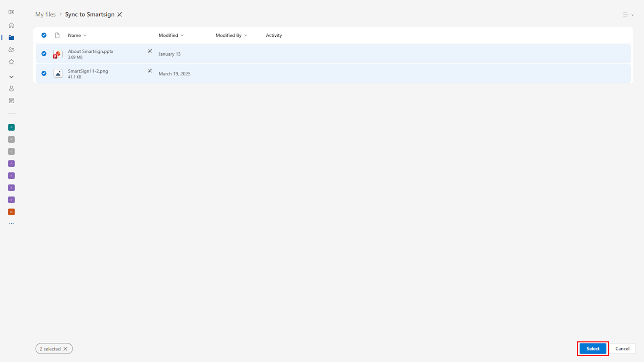644x362 pixels.
Task: Deselect the About Smartsign.pptx checkbox
Action: (44, 54)
